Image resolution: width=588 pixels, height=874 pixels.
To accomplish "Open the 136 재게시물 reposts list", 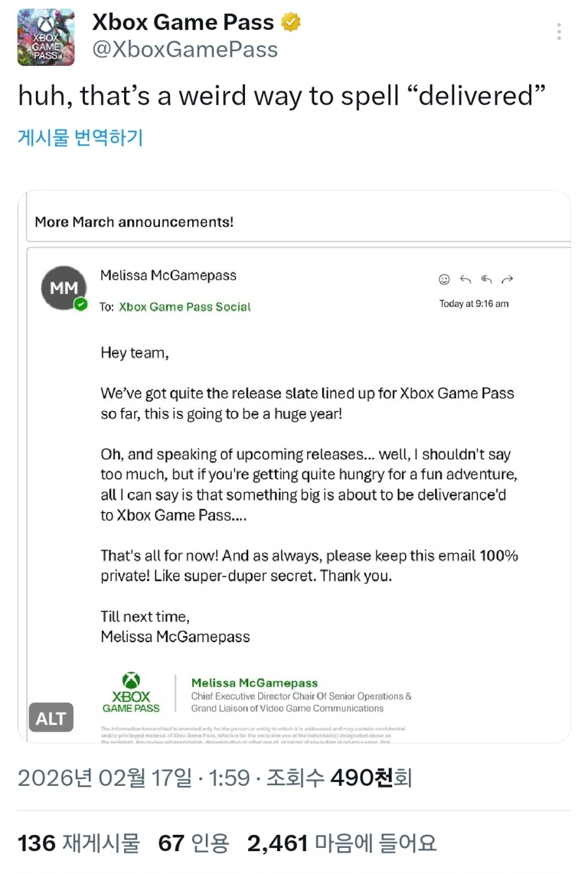I will [x=78, y=843].
